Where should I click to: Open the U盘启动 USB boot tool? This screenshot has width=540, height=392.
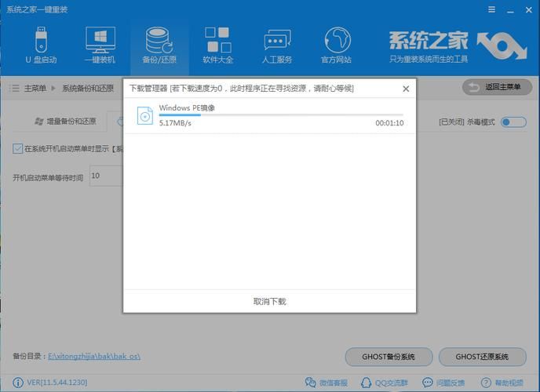(41, 45)
